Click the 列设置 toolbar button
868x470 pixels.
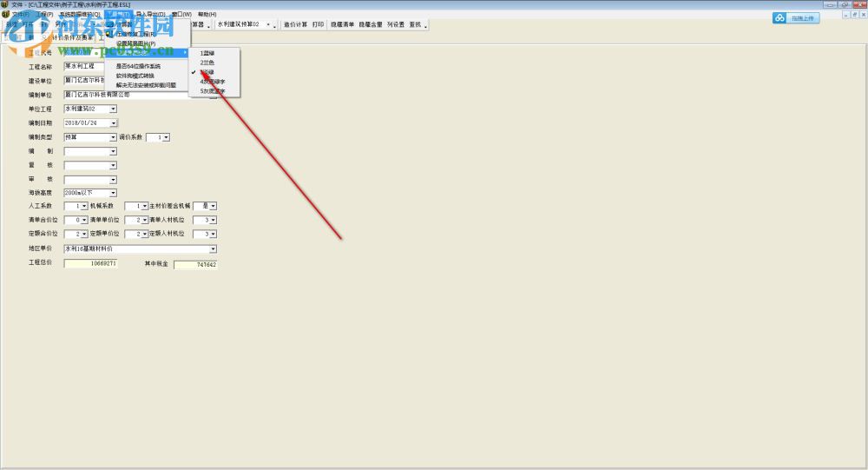point(395,24)
